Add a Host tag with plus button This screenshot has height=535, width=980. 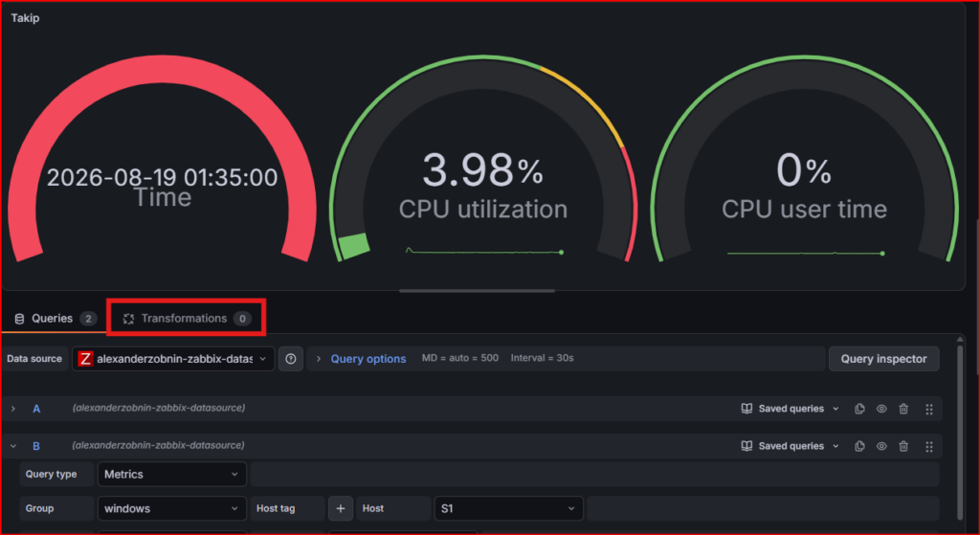341,509
